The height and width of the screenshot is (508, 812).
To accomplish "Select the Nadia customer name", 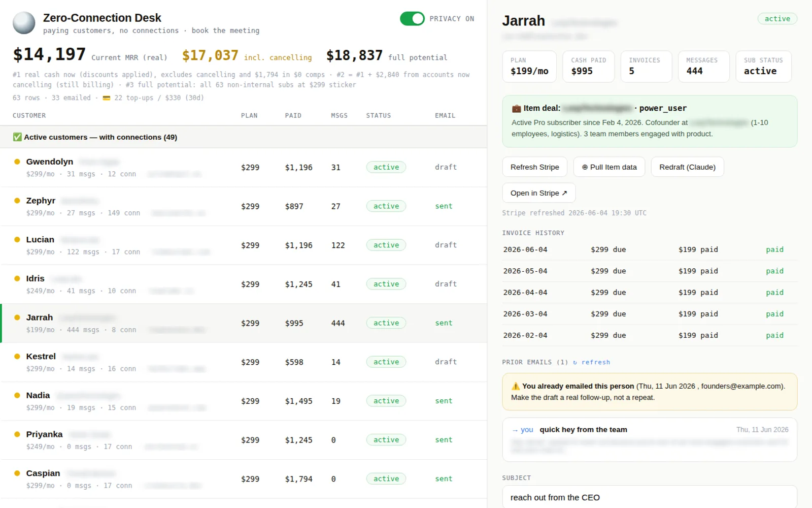I will point(38,395).
